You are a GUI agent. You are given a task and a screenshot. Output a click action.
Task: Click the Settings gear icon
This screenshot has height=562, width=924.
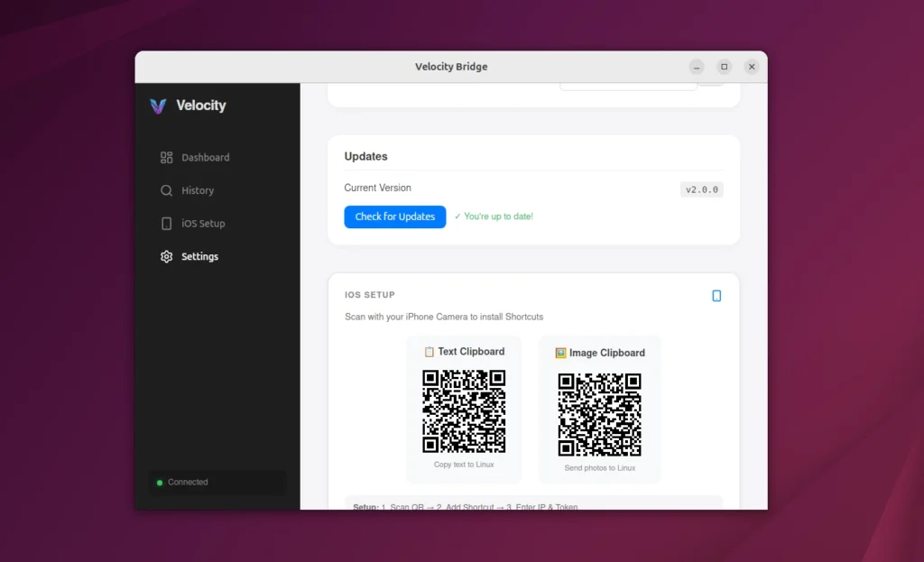coord(166,257)
